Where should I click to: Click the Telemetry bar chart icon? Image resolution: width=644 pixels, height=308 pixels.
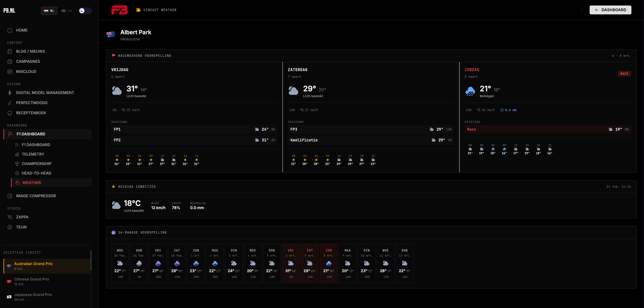tap(17, 154)
